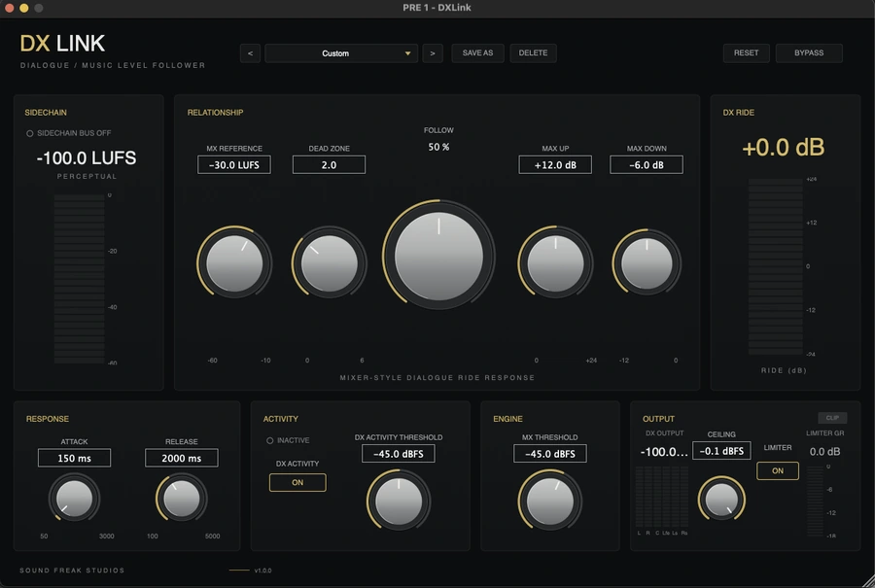Click the MX Reference knob
The image size is (875, 588).
click(x=234, y=262)
